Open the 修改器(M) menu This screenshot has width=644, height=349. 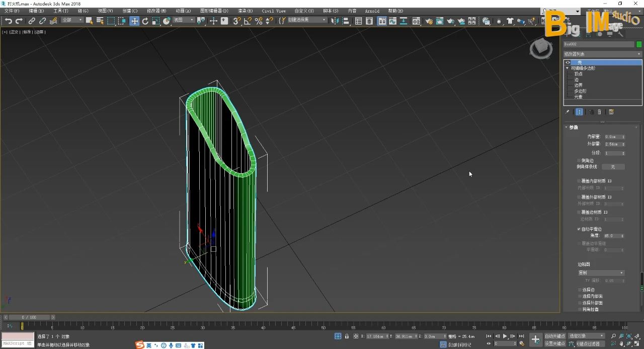(156, 11)
